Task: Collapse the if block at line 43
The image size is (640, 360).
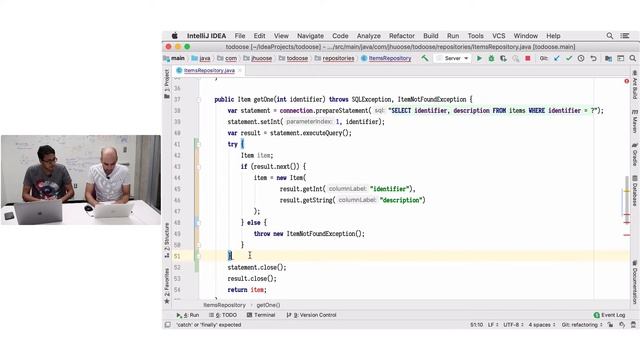Action: pos(198,167)
